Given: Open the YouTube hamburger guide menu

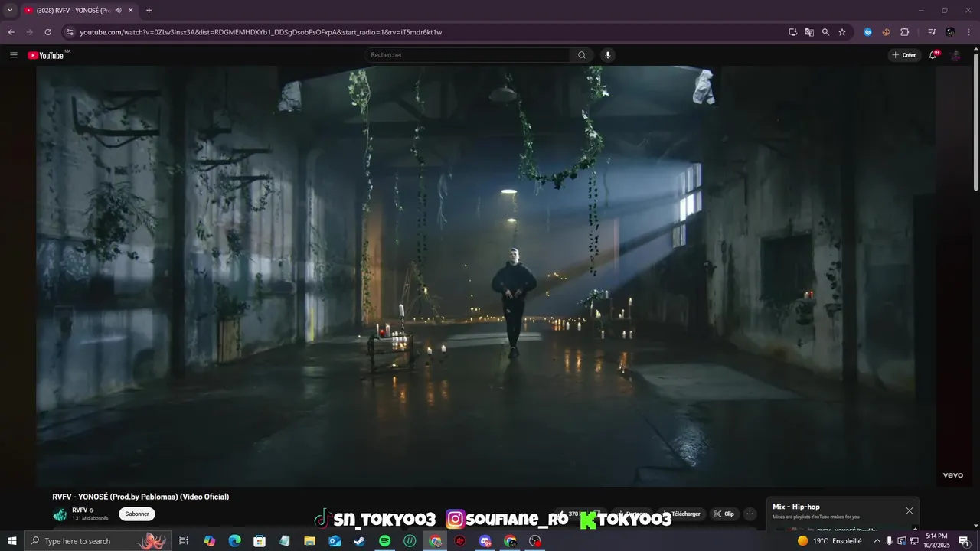Looking at the screenshot, I should 13,55.
